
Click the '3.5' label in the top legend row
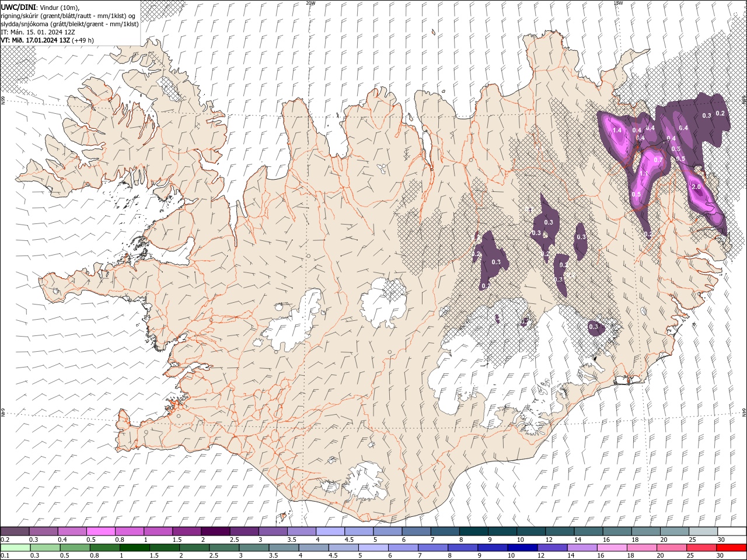(x=292, y=540)
